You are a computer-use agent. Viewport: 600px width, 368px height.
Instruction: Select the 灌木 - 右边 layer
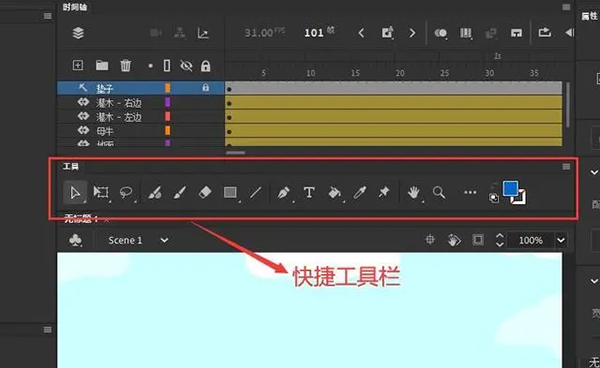click(x=140, y=103)
